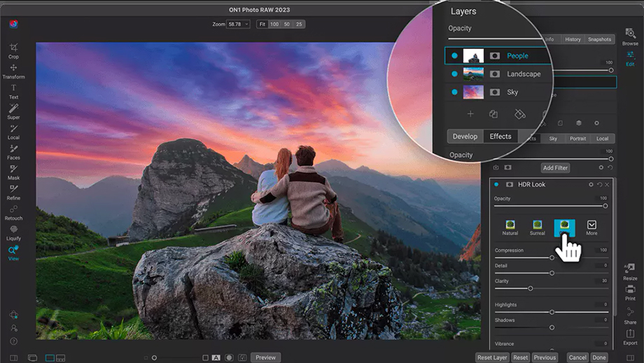Image resolution: width=644 pixels, height=363 pixels.
Task: Adjust the Clarity slider handle
Action: (x=531, y=288)
